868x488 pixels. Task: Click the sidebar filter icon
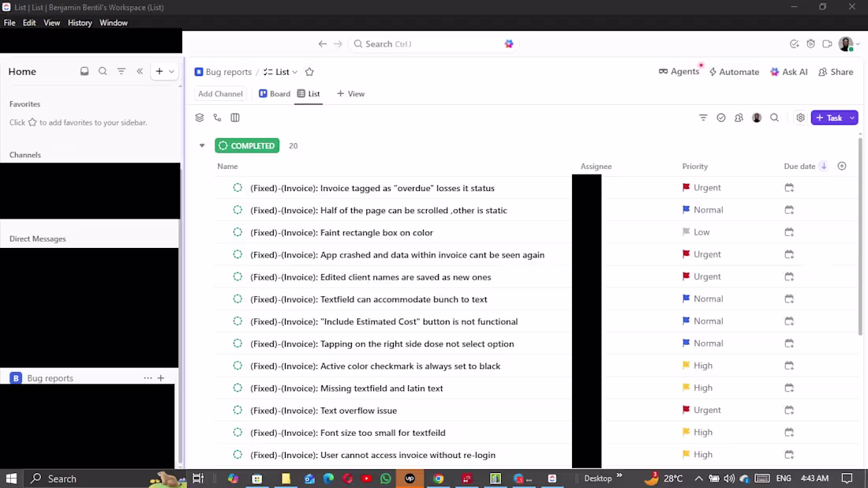[x=122, y=71]
